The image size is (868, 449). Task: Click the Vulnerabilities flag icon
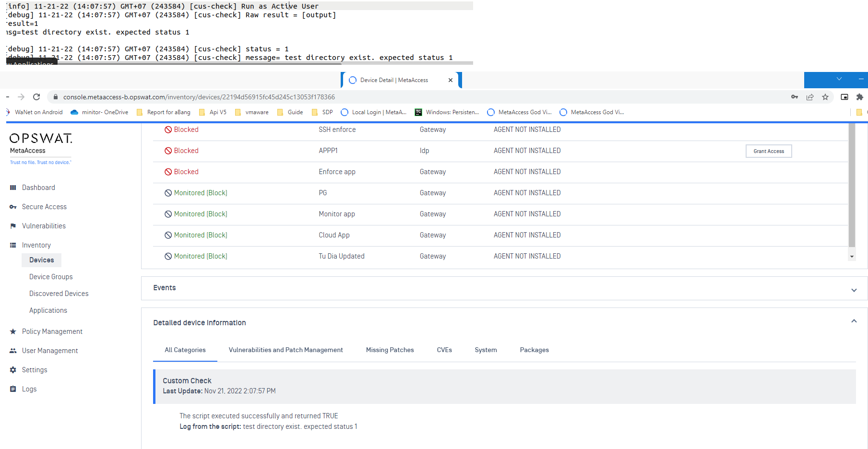tap(13, 226)
